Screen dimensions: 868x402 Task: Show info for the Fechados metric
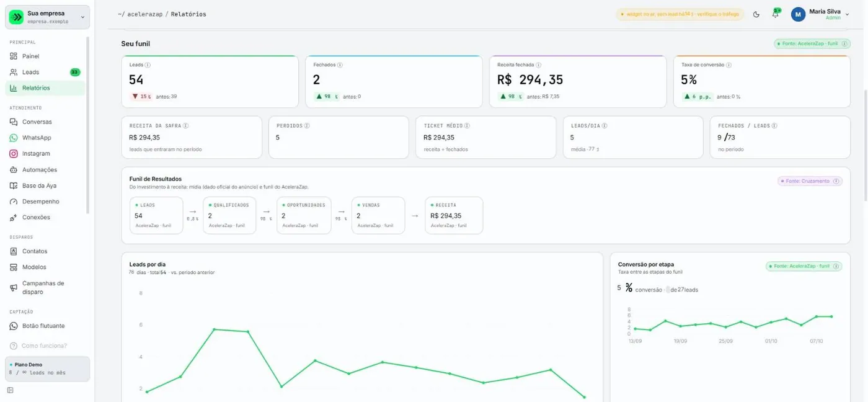click(x=340, y=65)
